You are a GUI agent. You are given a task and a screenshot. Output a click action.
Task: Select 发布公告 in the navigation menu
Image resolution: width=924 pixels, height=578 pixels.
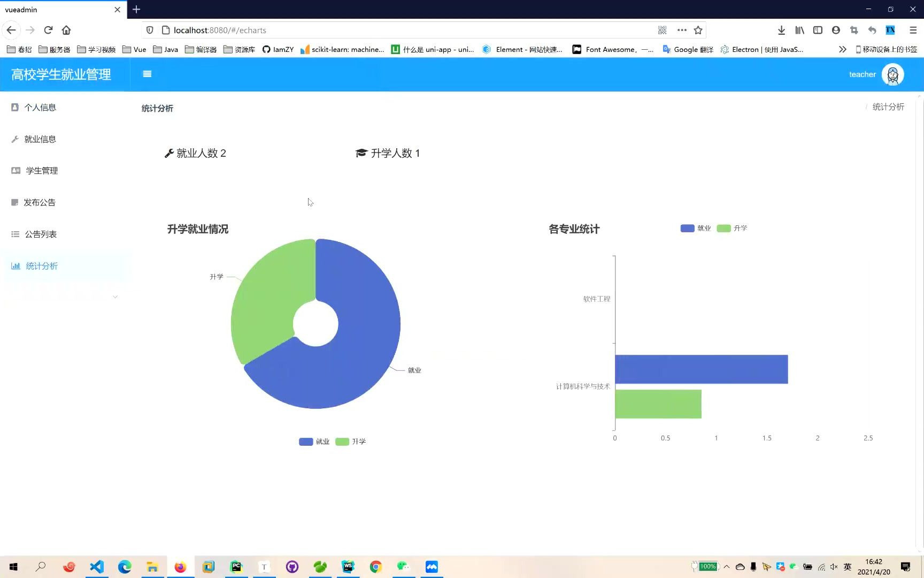coord(38,202)
